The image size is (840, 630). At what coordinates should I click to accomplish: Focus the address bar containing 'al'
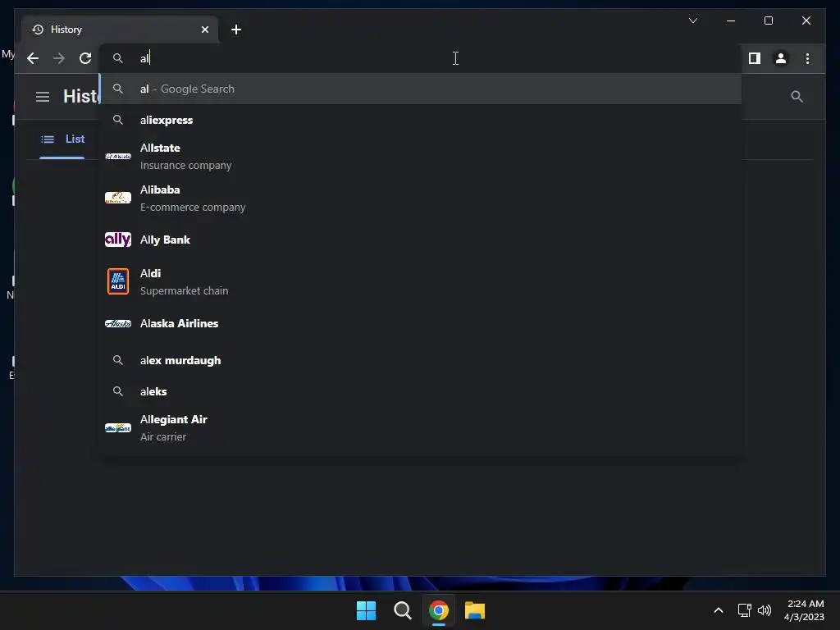pos(421,58)
